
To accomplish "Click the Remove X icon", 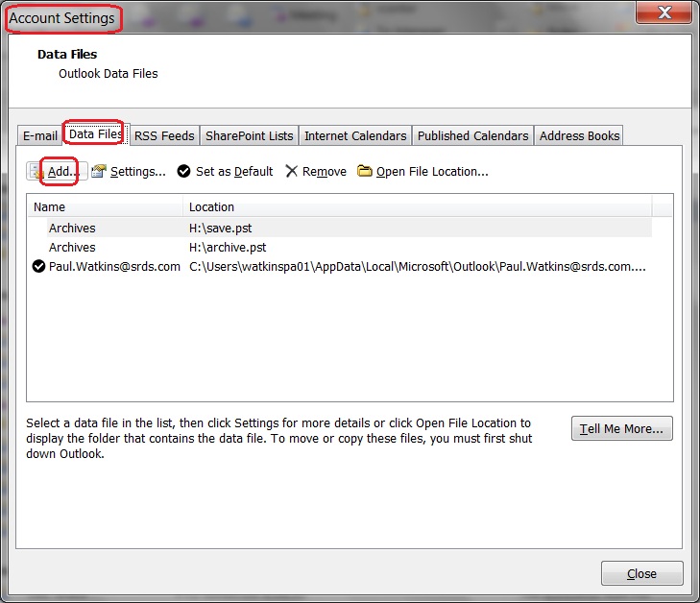I will [292, 172].
